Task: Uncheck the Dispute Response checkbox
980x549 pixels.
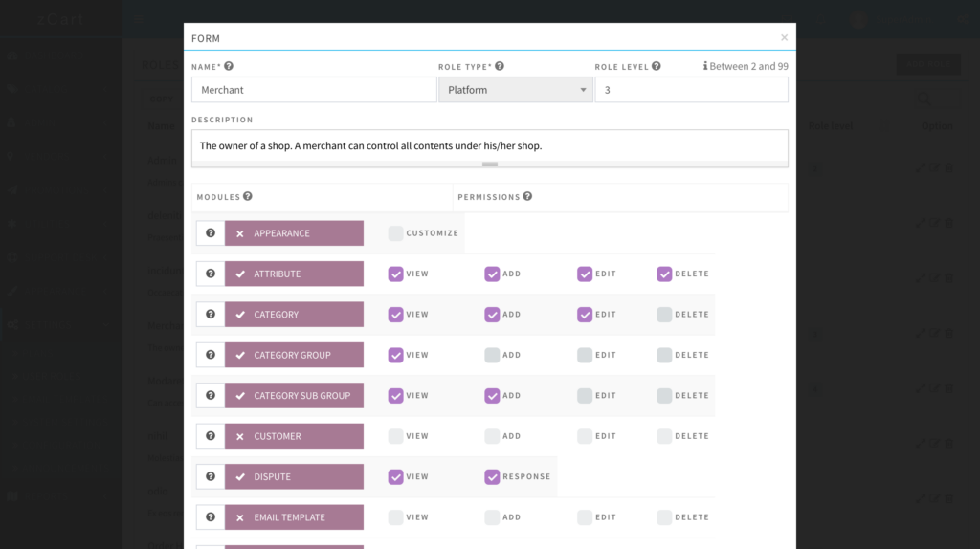Action: [492, 476]
